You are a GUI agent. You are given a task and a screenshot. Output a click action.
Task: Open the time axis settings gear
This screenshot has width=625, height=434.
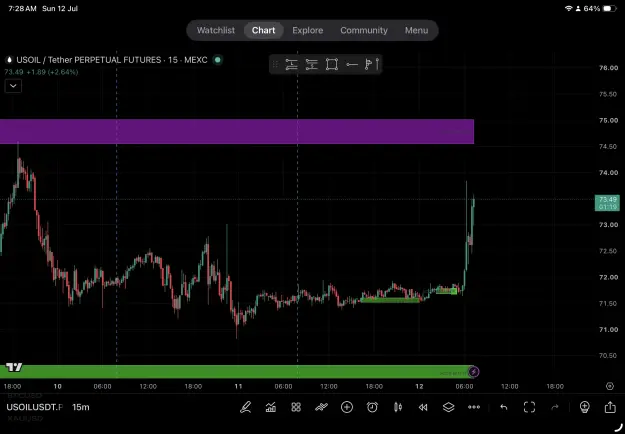[x=610, y=386]
